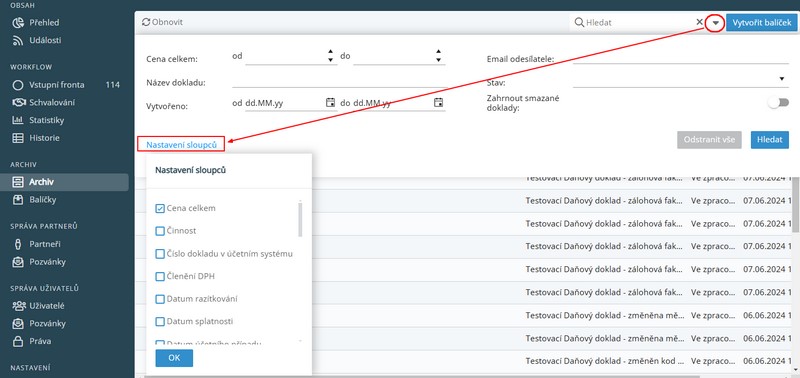This screenshot has width=800, height=378.
Task: Click the Partneři person icon
Action: [x=18, y=244]
